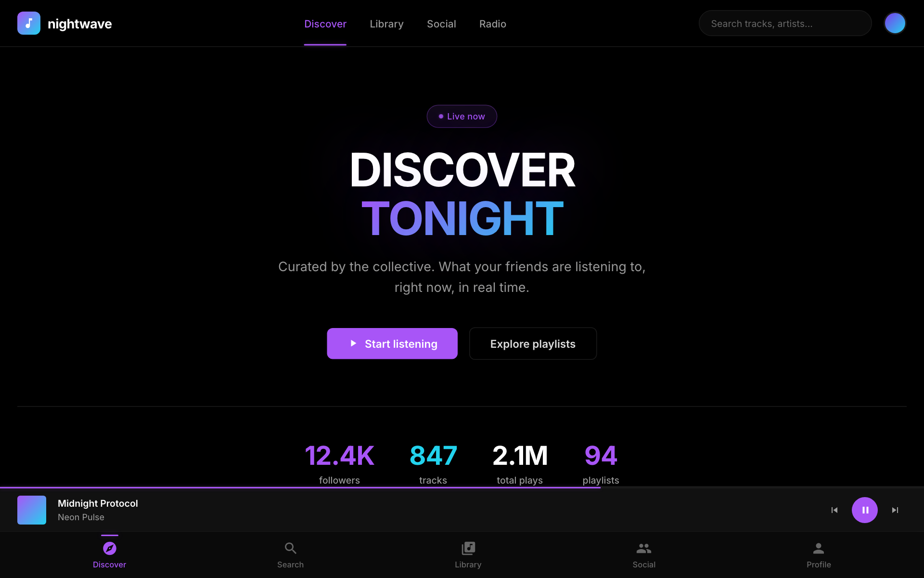
Task: Click the Explore playlists button
Action: tap(533, 344)
